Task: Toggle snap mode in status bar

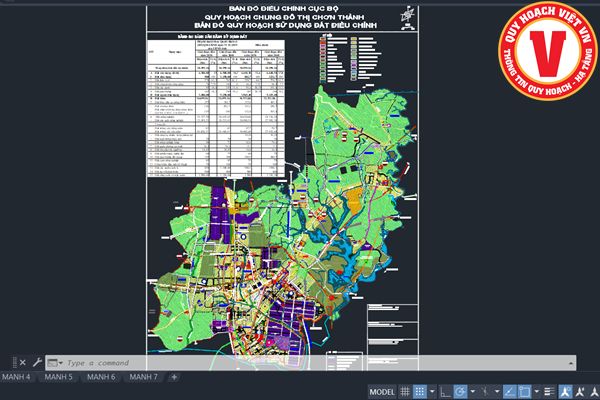Action: (420, 391)
